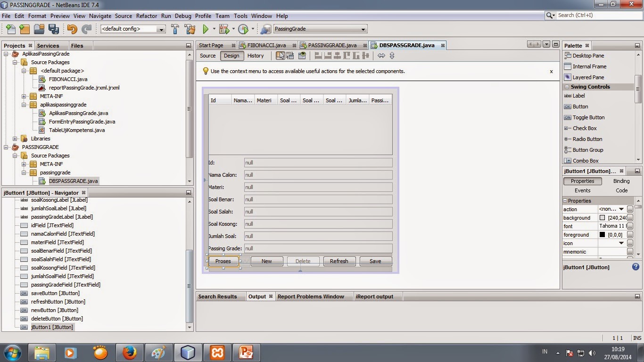This screenshot has height=362, width=644.
Task: Open the Tools menu
Action: (x=240, y=16)
